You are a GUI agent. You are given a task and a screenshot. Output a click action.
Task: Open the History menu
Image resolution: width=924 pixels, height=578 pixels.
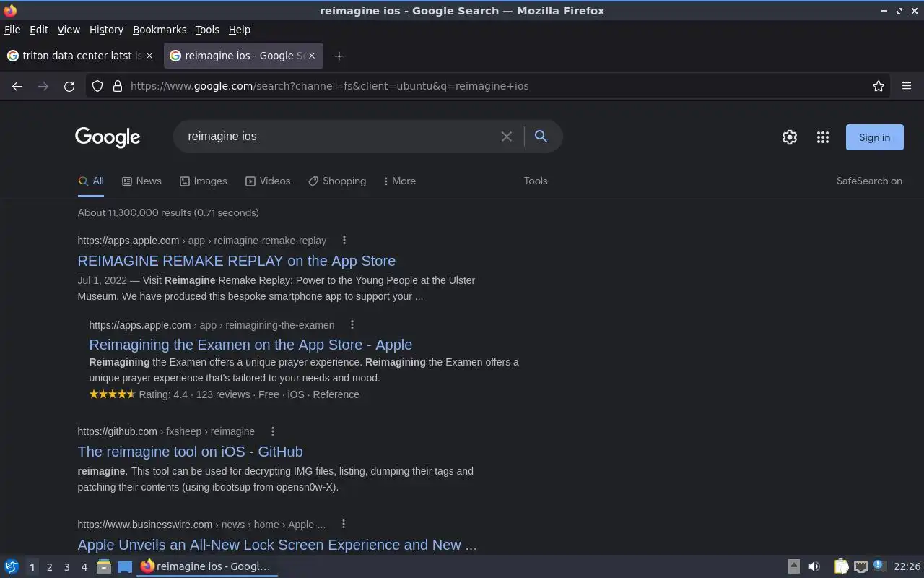[106, 30]
